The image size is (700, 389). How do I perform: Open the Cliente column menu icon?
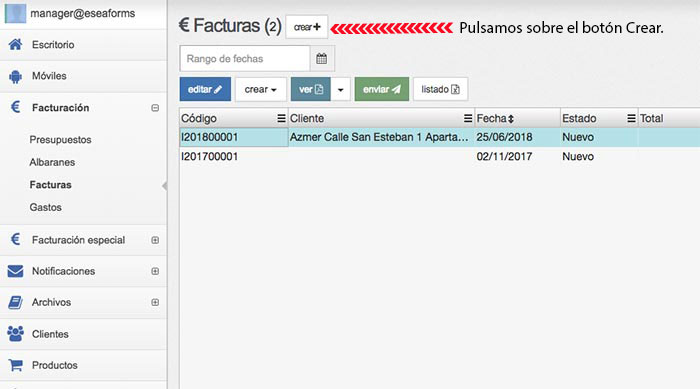coord(467,118)
